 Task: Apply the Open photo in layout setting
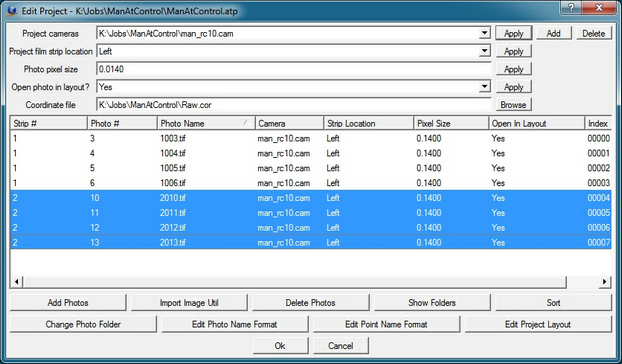[x=513, y=87]
